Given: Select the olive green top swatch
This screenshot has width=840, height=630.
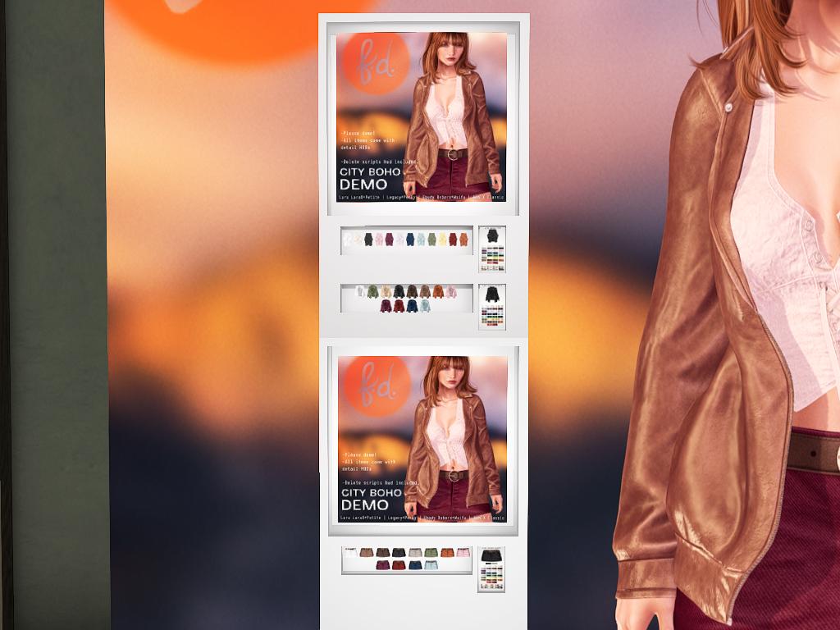Looking at the screenshot, I should tap(431, 240).
